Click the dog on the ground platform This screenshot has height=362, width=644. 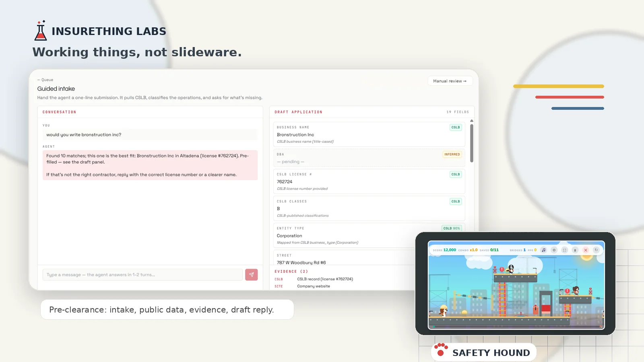click(x=443, y=311)
